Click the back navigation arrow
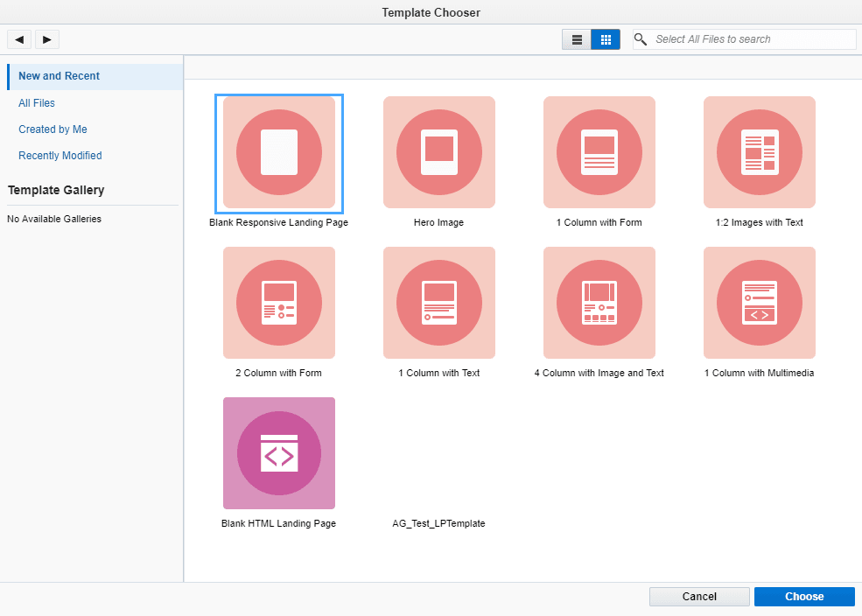Screen dimensions: 862x616 tap(18, 38)
